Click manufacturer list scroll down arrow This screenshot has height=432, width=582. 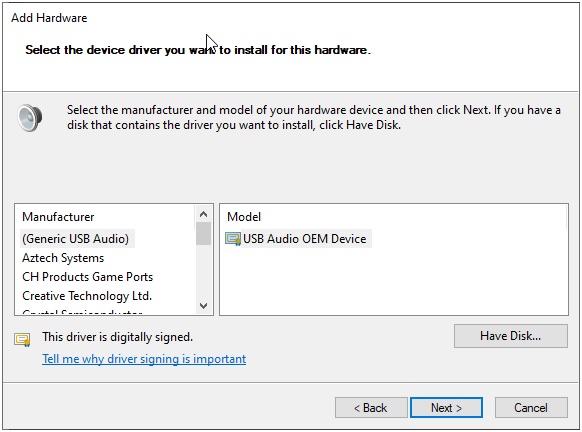coord(203,306)
